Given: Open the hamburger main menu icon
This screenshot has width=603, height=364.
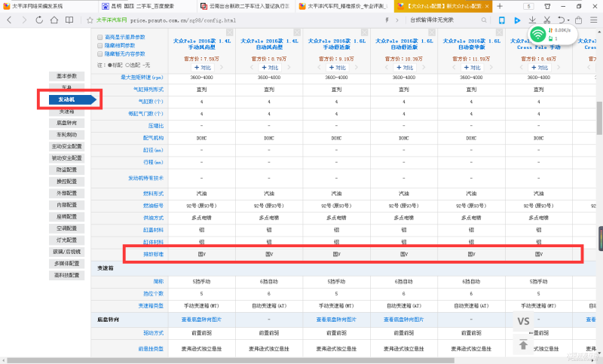Looking at the screenshot, I should pyautogui.click(x=594, y=20).
